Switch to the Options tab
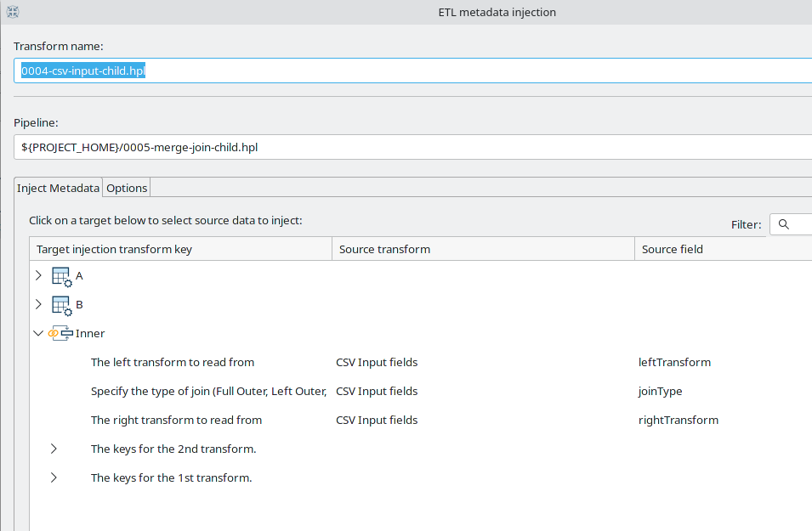 coord(126,187)
